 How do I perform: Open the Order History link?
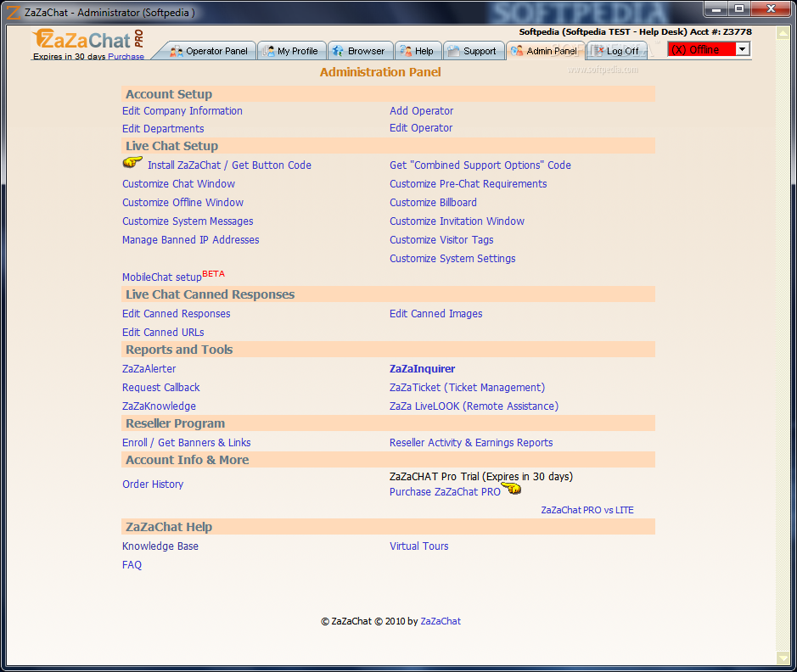[153, 484]
